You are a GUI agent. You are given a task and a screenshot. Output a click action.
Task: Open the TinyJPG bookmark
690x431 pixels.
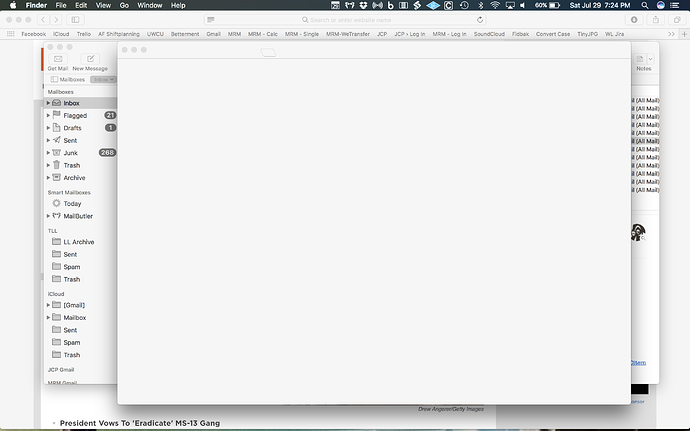587,34
